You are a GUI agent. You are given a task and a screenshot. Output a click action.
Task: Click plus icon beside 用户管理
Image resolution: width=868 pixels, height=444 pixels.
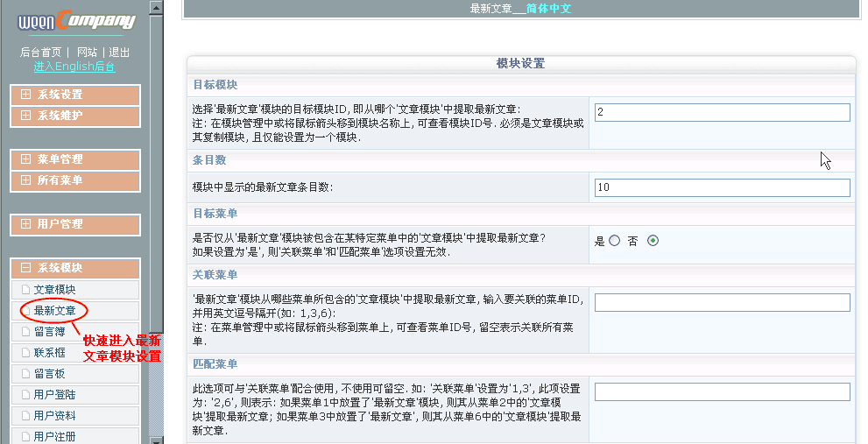(25, 223)
